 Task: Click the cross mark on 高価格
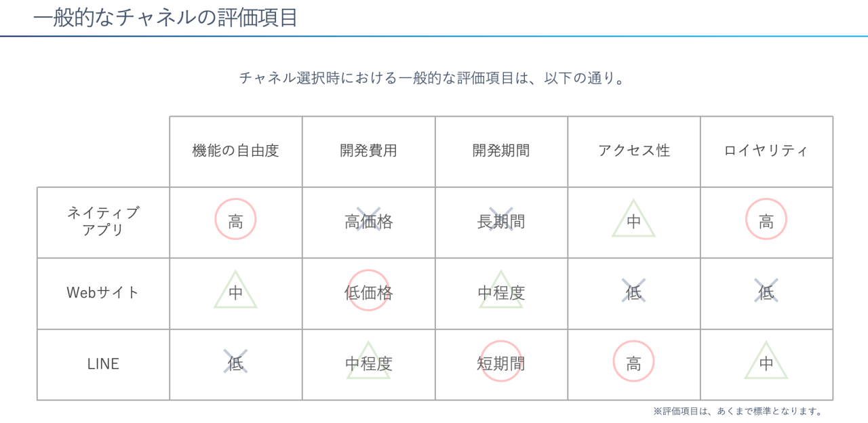coord(368,219)
